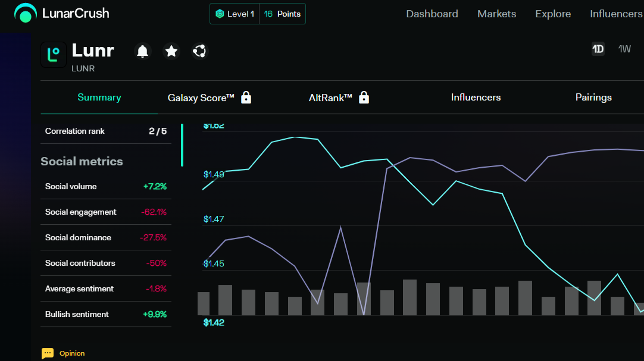Select the Bullish sentiment metric

click(106, 314)
